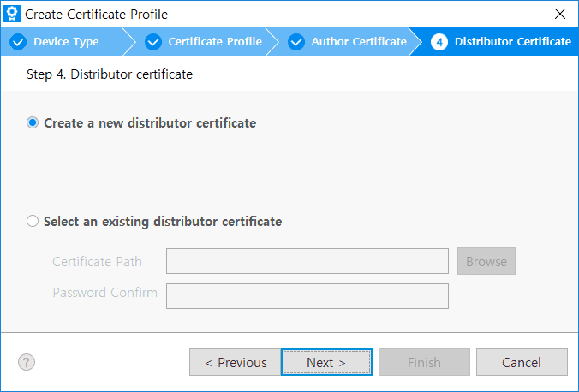
Task: Go back with the Previous button
Action: [x=236, y=362]
